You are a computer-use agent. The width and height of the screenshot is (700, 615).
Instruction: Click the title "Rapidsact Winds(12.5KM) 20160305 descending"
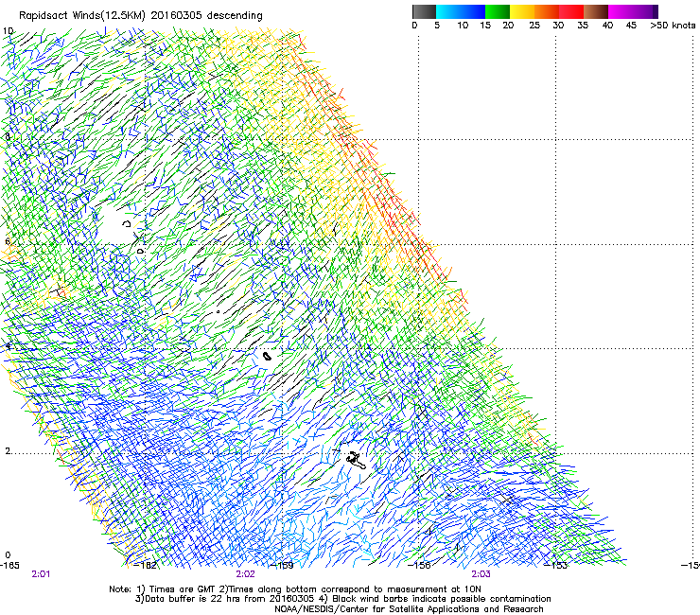coord(141,16)
